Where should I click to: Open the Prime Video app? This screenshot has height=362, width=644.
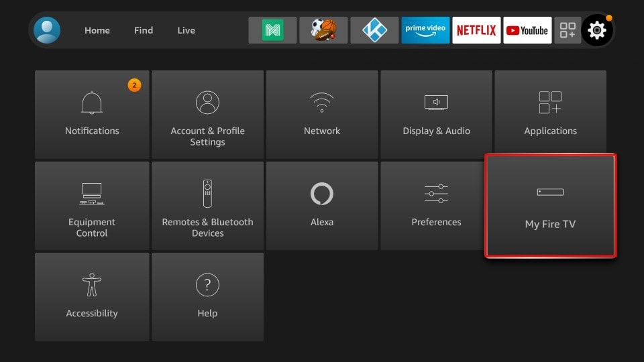tap(425, 30)
